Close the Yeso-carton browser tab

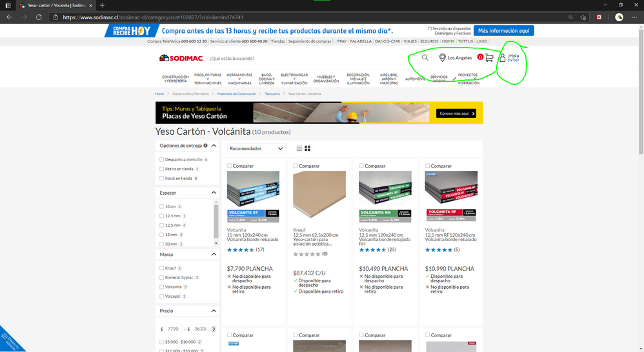pos(91,5)
